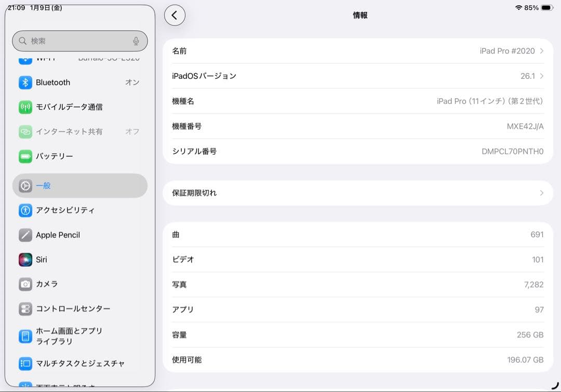Select the コントロールセンター sidebar icon
This screenshot has width=561, height=392.
[25, 309]
